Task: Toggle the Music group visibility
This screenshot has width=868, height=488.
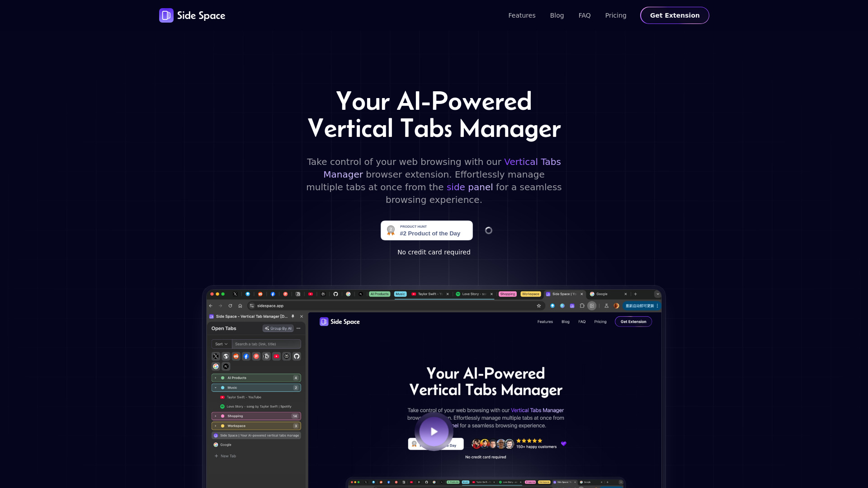Action: (215, 387)
